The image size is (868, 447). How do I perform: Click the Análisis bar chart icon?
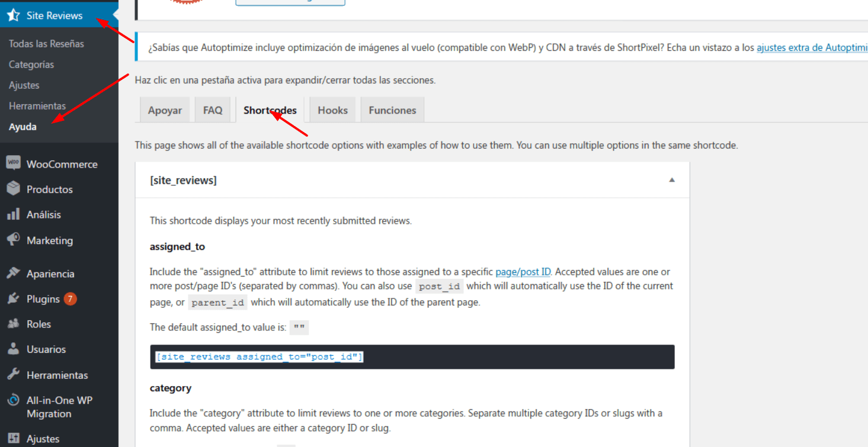(x=13, y=214)
